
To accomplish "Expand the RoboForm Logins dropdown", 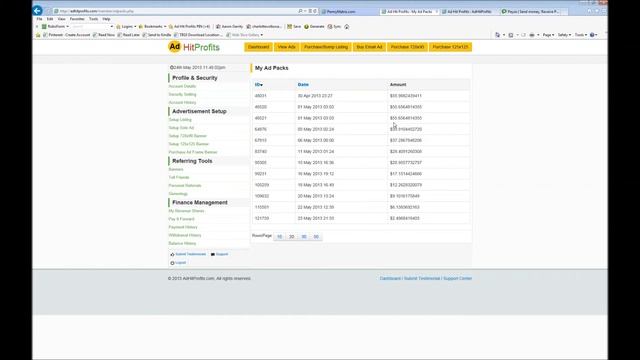I will pyautogui.click(x=126, y=27).
